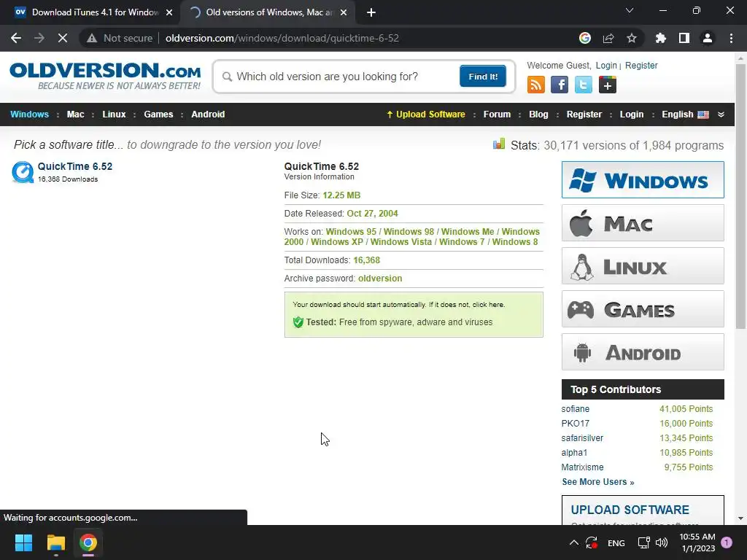Click the Login link near Welcome Guest
The height and width of the screenshot is (560, 747).
pos(606,65)
